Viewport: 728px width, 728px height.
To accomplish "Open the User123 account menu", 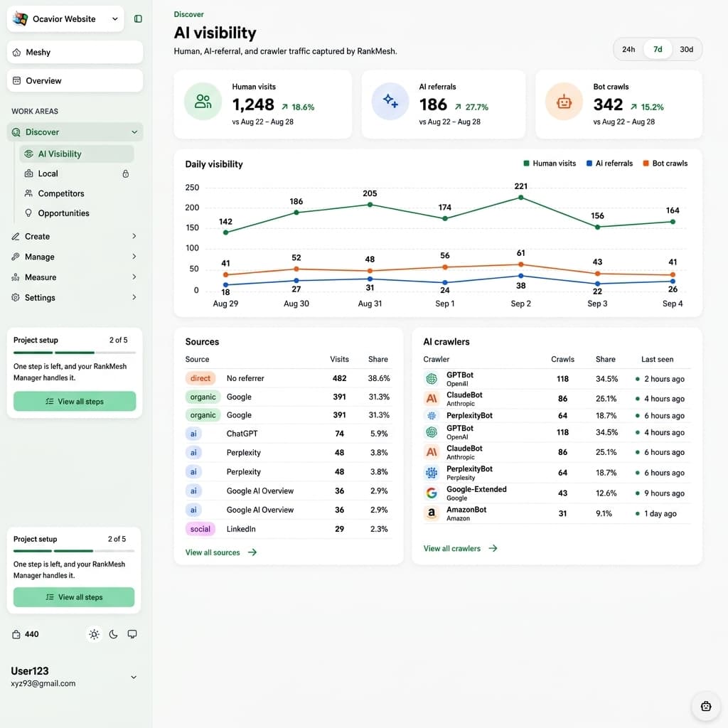I will pos(74,677).
